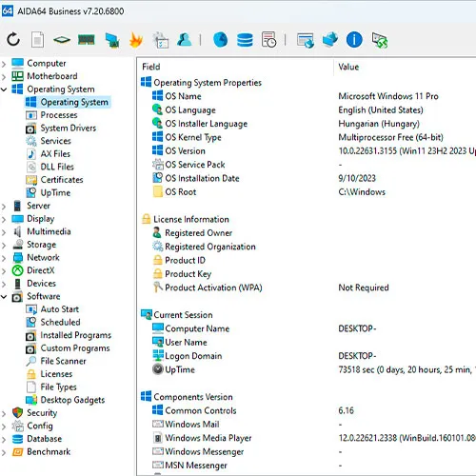The image size is (476, 476).
Task: Expand the Storage tree node
Action: [x=4, y=245]
